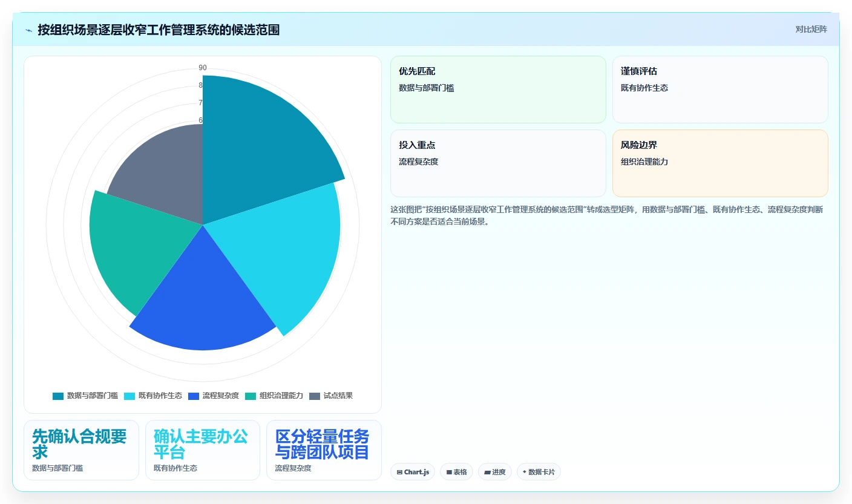
Task: Open the 风险边界 card
Action: pyautogui.click(x=720, y=163)
